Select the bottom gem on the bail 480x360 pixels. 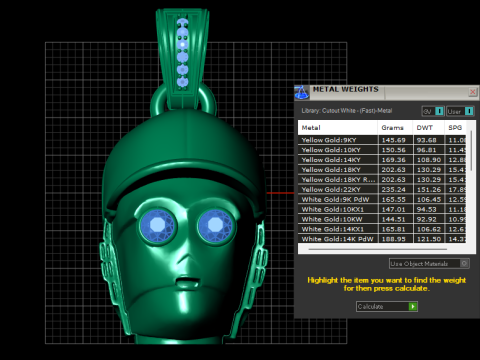coord(182,82)
